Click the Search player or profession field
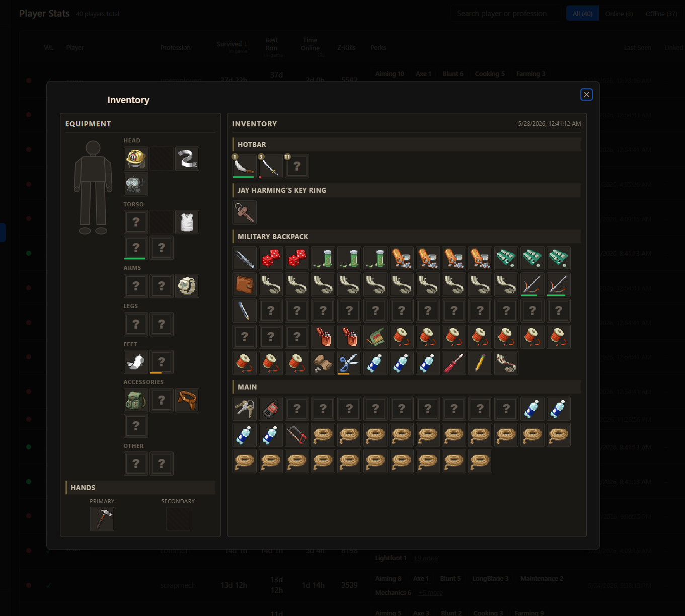Viewport: 685px width, 616px height. pos(505,14)
